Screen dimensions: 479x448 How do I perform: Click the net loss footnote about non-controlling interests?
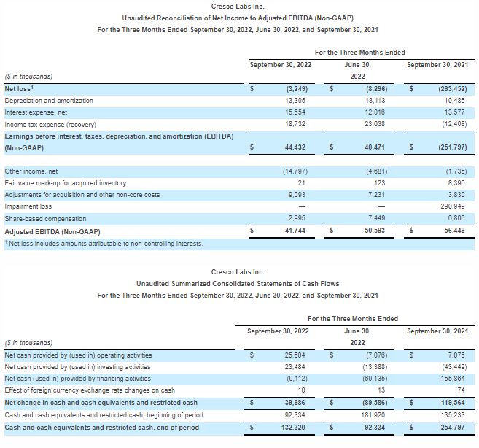point(104,243)
